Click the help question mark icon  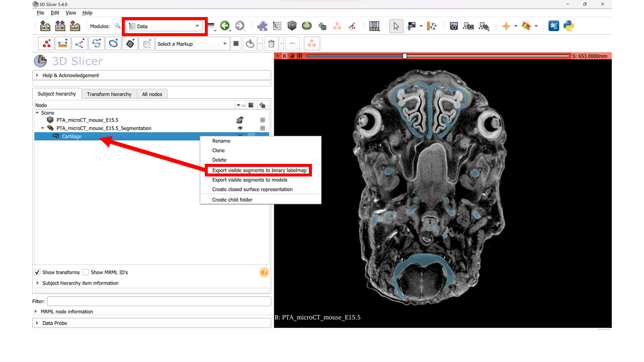pyautogui.click(x=264, y=273)
